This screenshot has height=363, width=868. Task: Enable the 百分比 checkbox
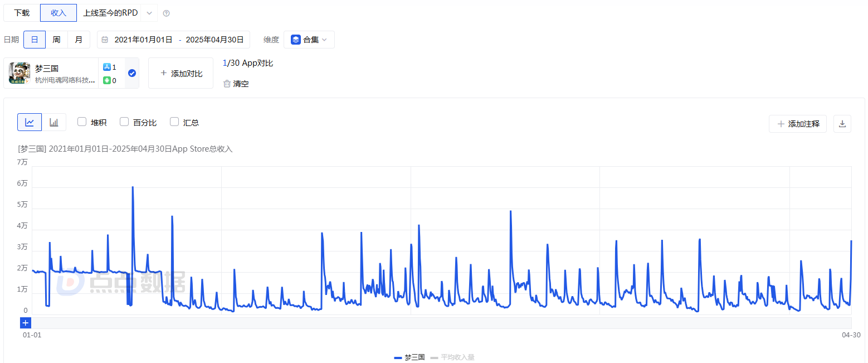click(124, 122)
